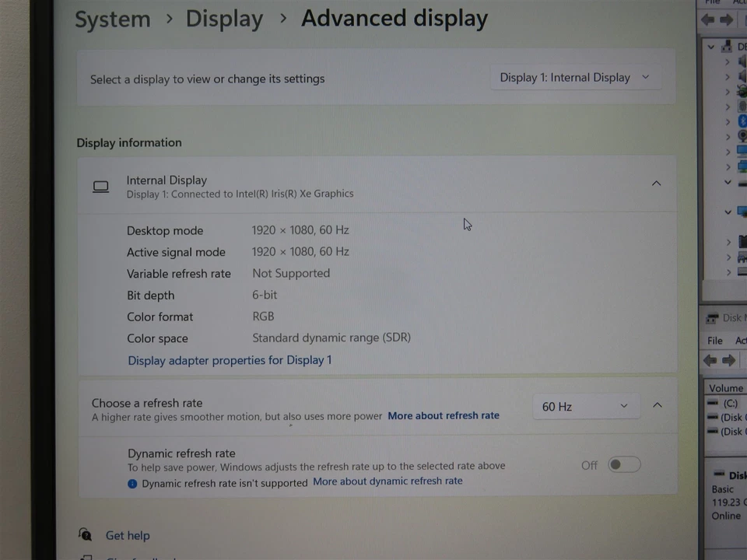Collapse the Choose a refresh rate section
Image resolution: width=747 pixels, height=560 pixels.
657,404
